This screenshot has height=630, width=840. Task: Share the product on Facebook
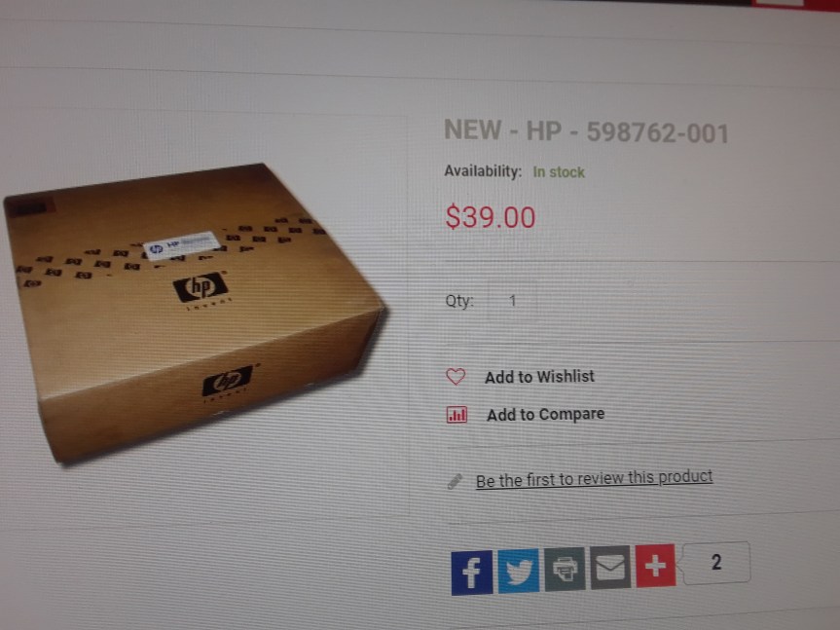[472, 573]
